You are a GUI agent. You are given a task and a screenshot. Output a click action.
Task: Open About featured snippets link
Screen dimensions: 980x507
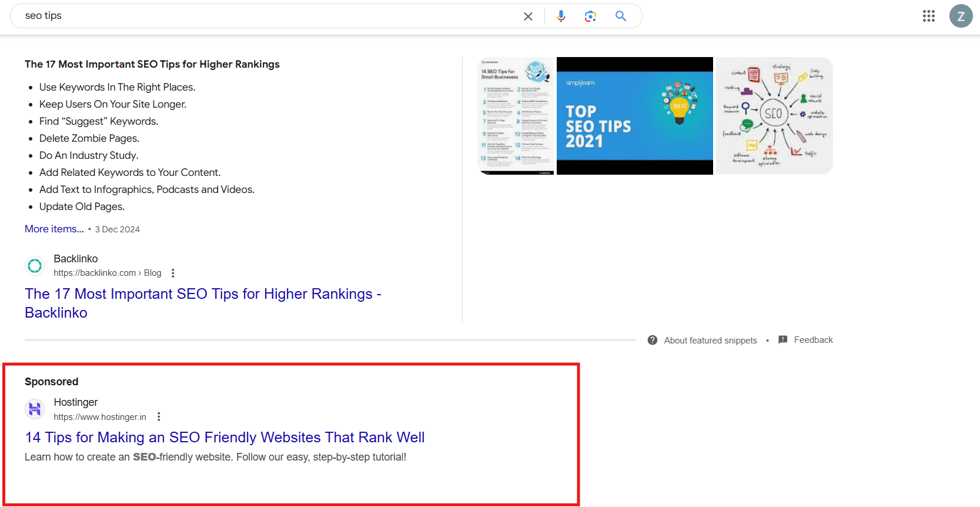coord(710,341)
